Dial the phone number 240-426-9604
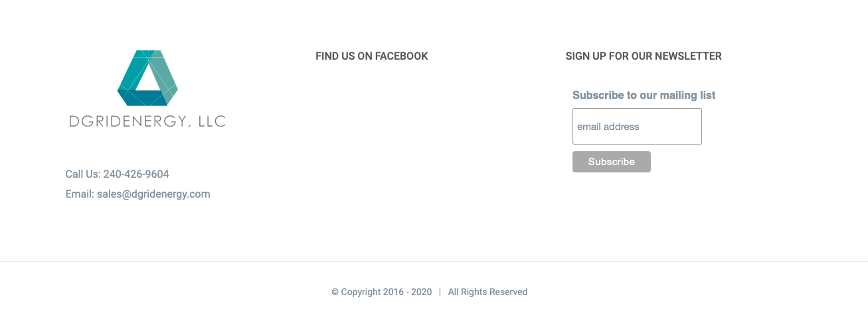868x309 pixels. [136, 174]
